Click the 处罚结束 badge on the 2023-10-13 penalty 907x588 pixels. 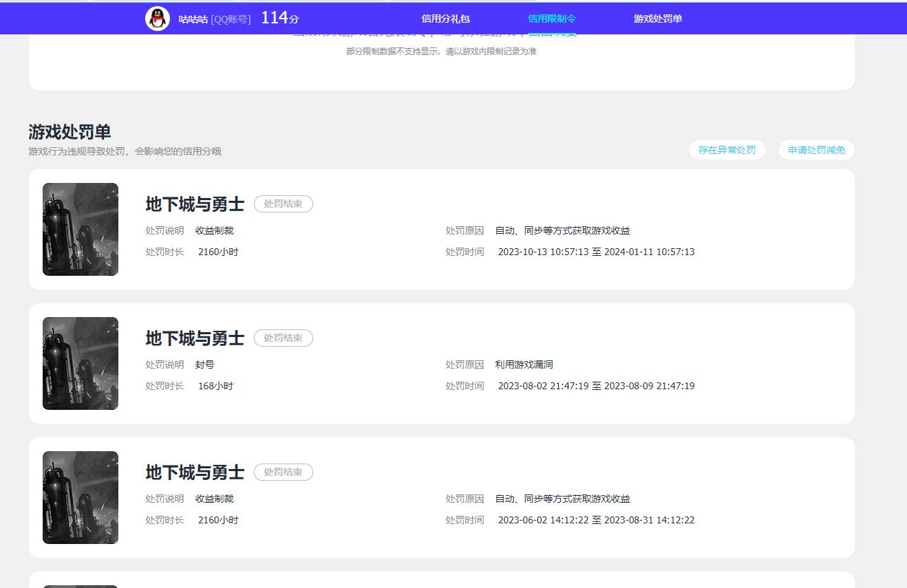(284, 204)
